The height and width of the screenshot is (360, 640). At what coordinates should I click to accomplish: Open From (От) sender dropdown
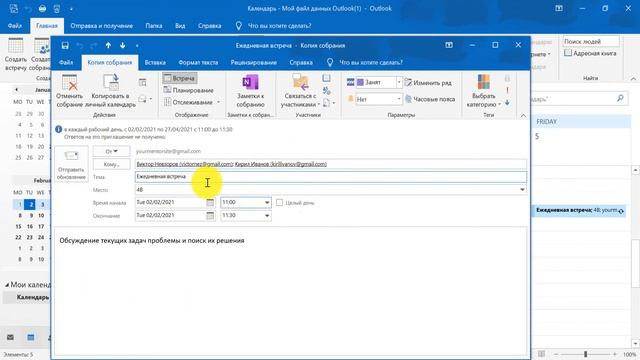[111, 151]
